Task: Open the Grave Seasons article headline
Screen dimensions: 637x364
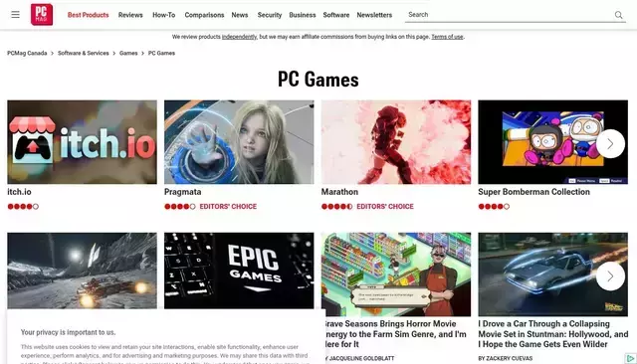Action: [395, 334]
